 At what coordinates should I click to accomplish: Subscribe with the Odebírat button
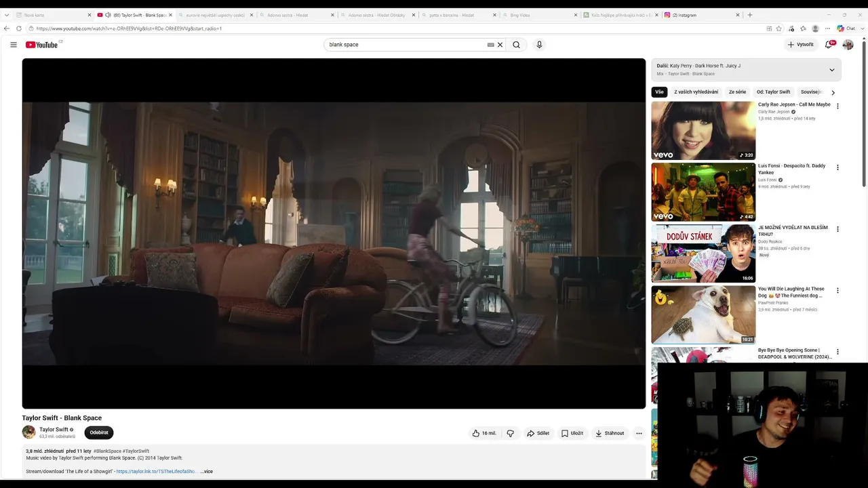coord(99,432)
